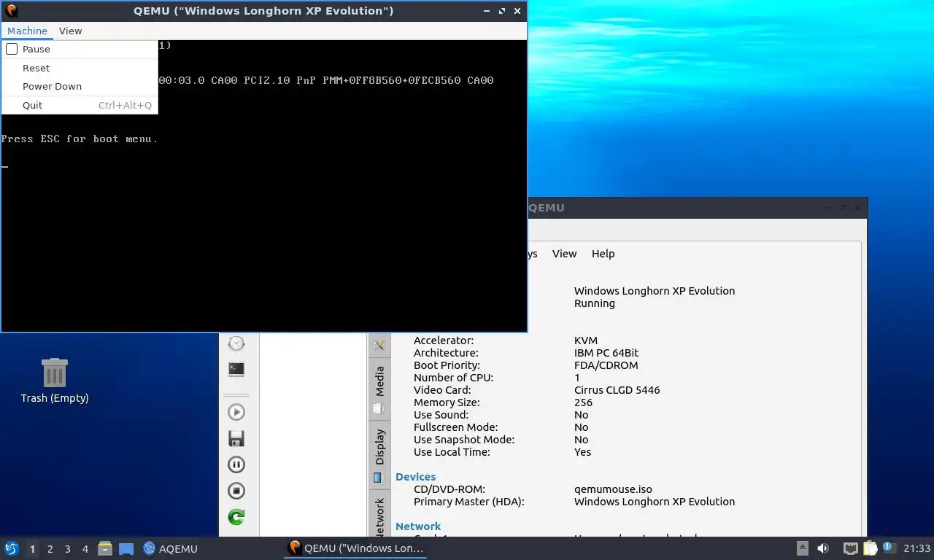Open the Trash (Empty) desktop icon
This screenshot has width=934, height=560.
point(55,381)
